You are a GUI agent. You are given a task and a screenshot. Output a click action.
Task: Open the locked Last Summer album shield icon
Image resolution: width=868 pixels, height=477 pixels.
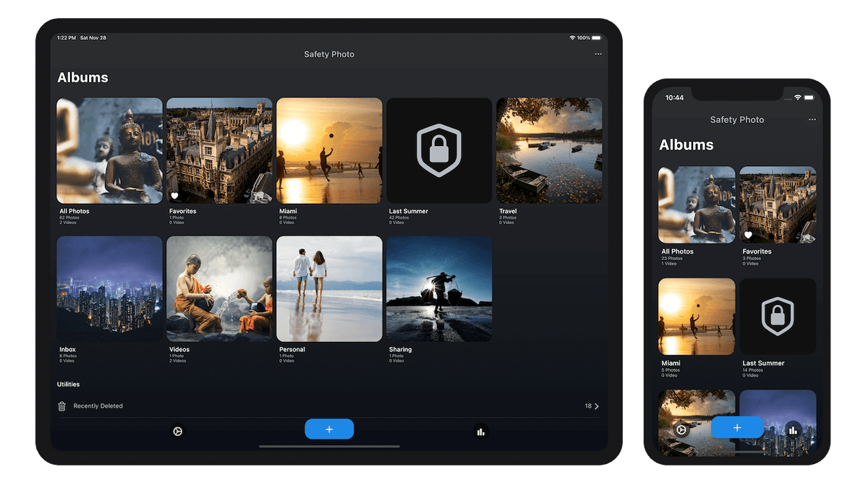[439, 150]
